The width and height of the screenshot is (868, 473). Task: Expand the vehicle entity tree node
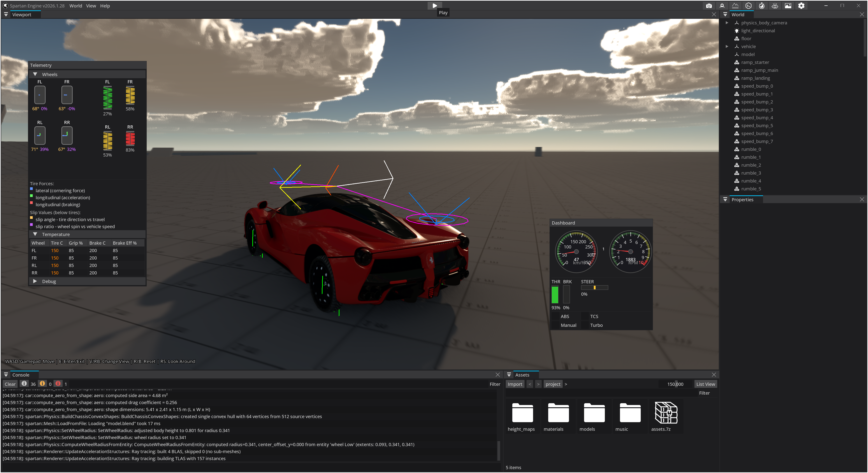pos(727,47)
